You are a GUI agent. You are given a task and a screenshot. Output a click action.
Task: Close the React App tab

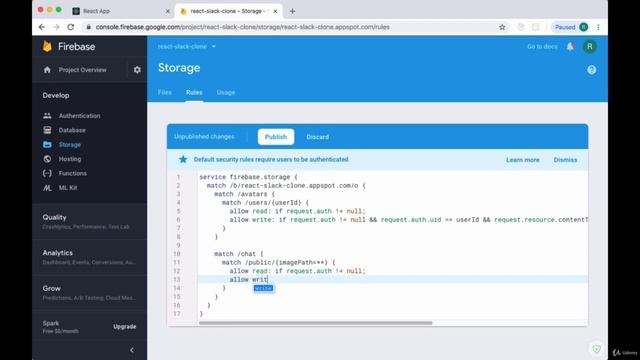167,11
